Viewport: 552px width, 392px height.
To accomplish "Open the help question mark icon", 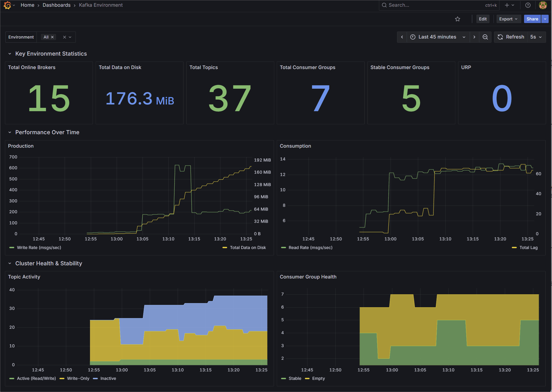I will click(x=528, y=5).
